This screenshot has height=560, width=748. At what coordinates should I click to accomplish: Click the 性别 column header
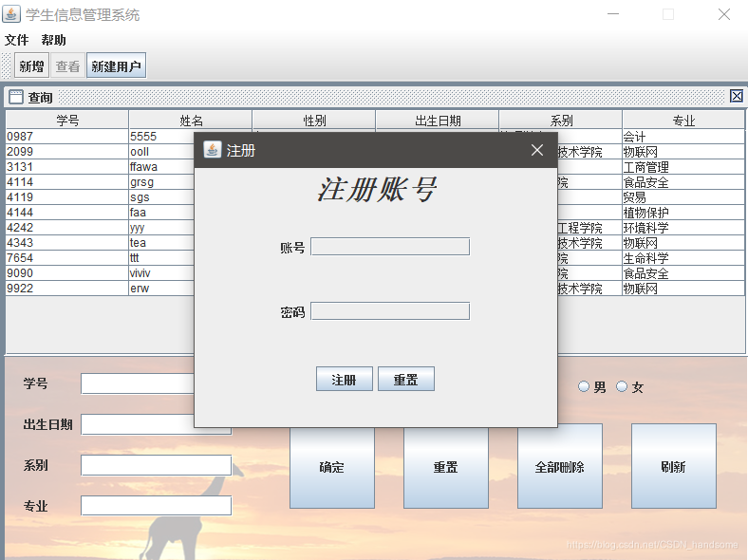point(314,120)
